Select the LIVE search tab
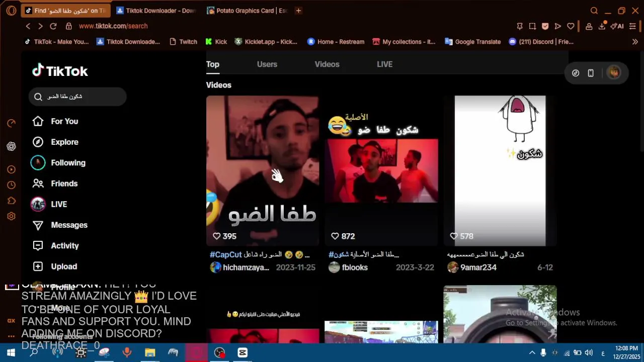The width and height of the screenshot is (644, 362). point(384,64)
